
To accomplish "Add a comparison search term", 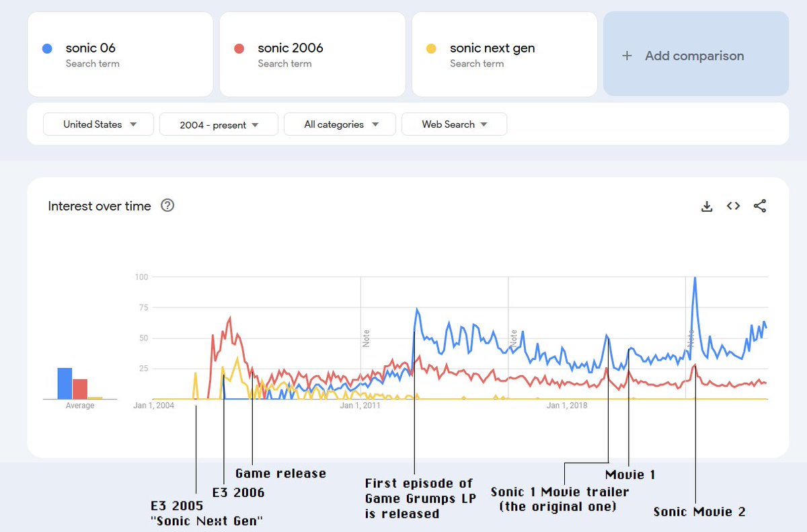I will point(696,54).
